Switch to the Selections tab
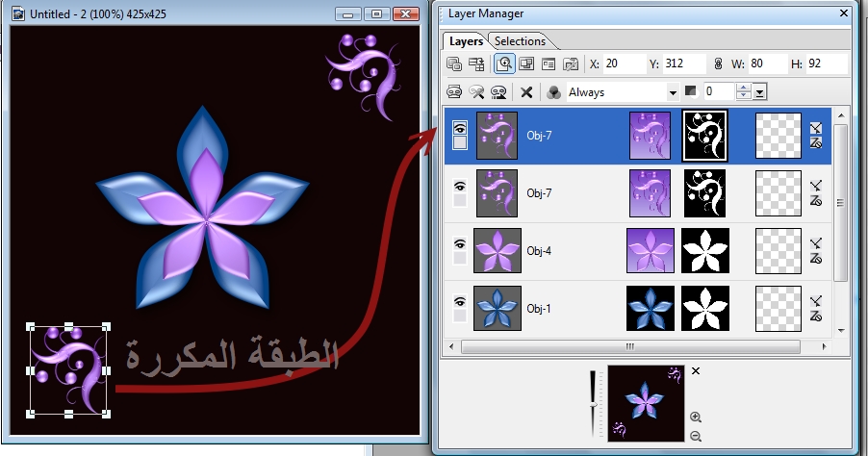 [x=520, y=41]
